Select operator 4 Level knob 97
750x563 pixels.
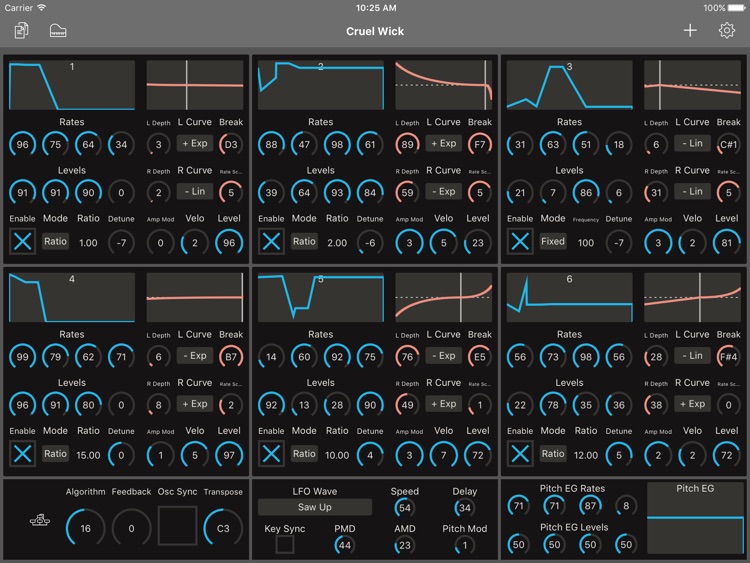(229, 455)
